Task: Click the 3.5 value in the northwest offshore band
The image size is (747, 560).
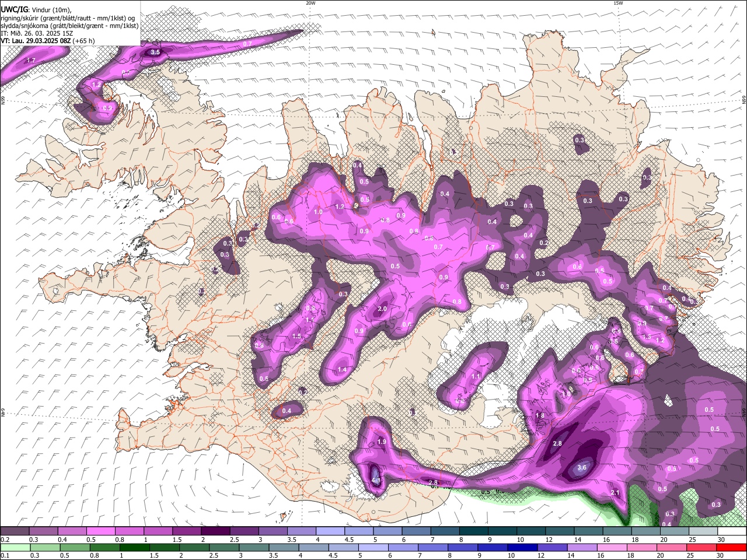Action: point(155,52)
